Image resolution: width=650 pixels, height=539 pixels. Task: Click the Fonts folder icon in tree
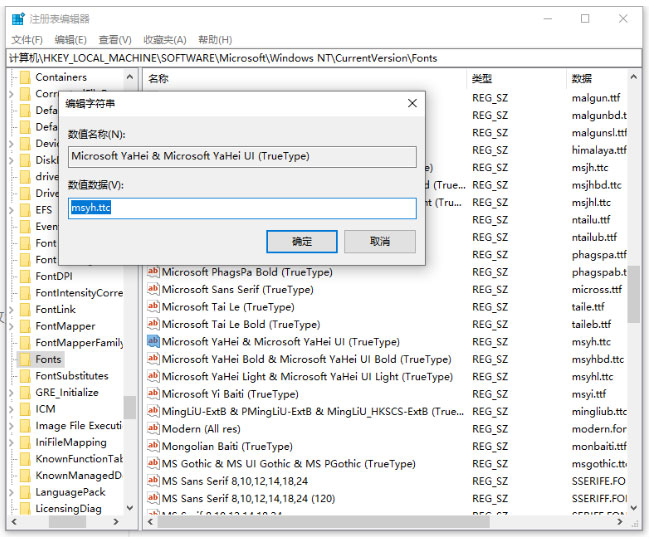25,359
